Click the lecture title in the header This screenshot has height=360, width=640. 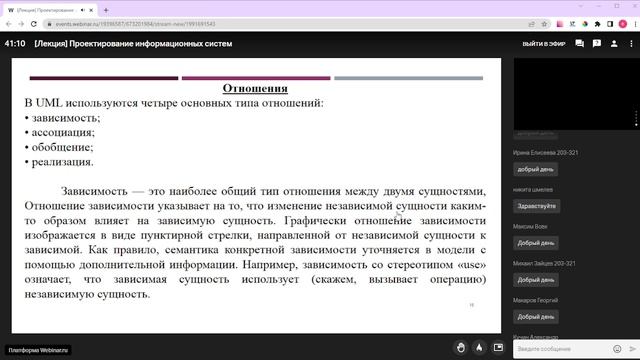[x=133, y=44]
